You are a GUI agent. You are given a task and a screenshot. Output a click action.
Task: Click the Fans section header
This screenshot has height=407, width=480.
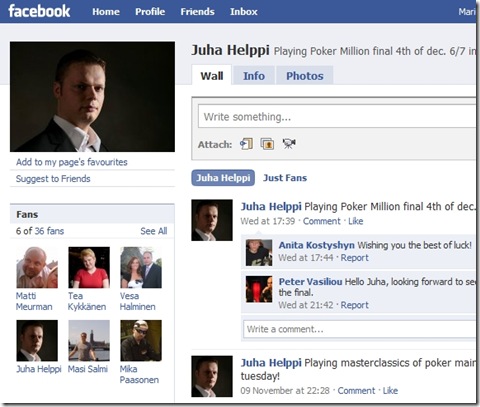pyautogui.click(x=92, y=214)
